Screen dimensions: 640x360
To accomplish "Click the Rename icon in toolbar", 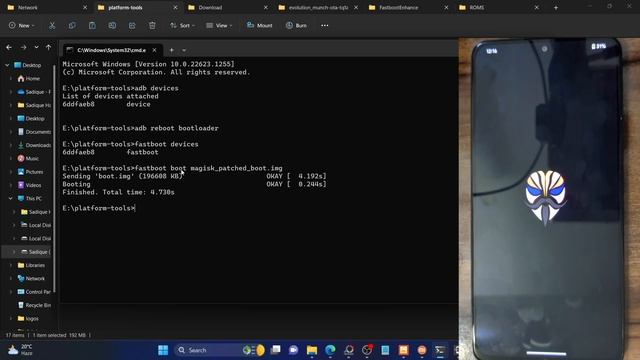I will 112,25.
